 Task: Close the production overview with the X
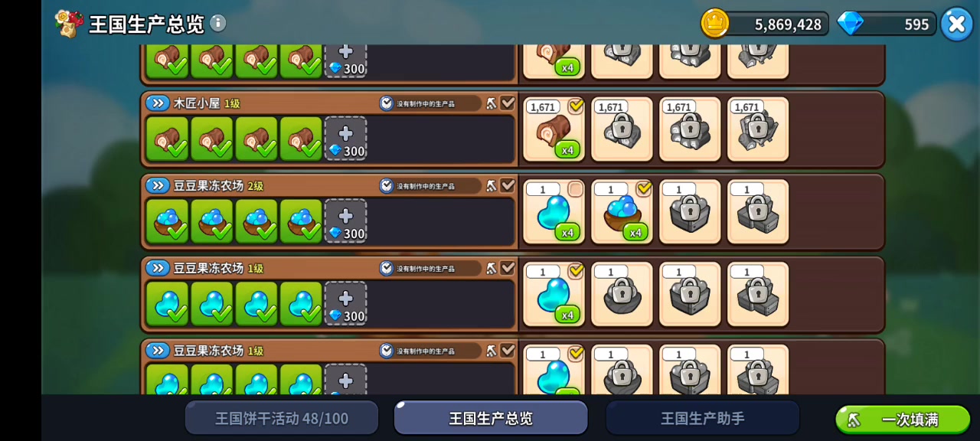(x=957, y=24)
